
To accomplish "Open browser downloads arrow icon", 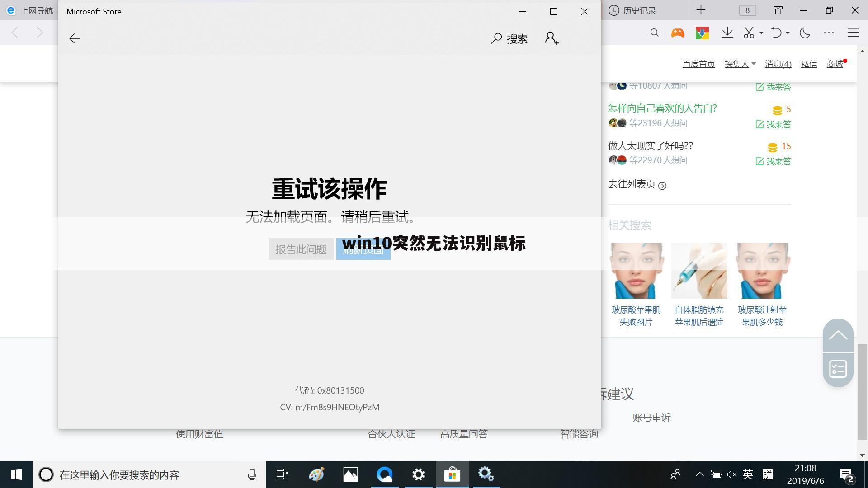I will click(x=727, y=33).
